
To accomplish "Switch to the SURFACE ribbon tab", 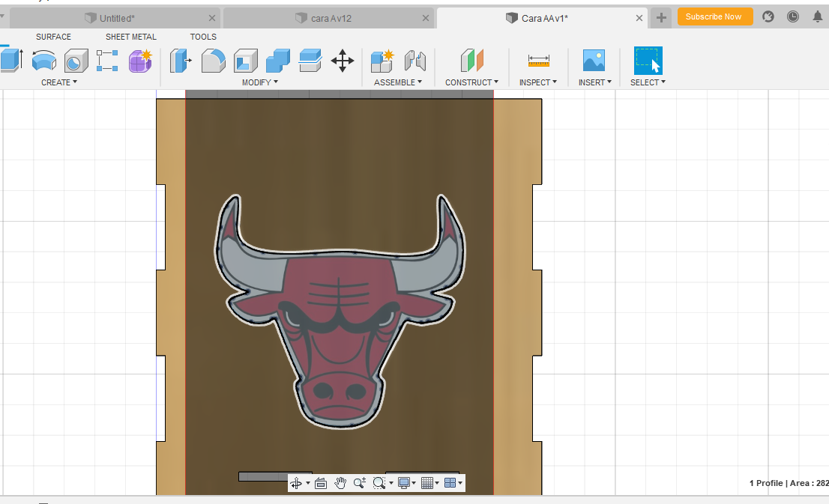I will 53,37.
